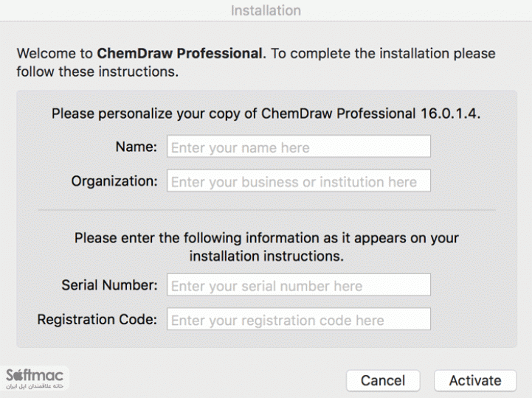The image size is (532, 398).
Task: Click the Registration Code field
Action: point(299,319)
